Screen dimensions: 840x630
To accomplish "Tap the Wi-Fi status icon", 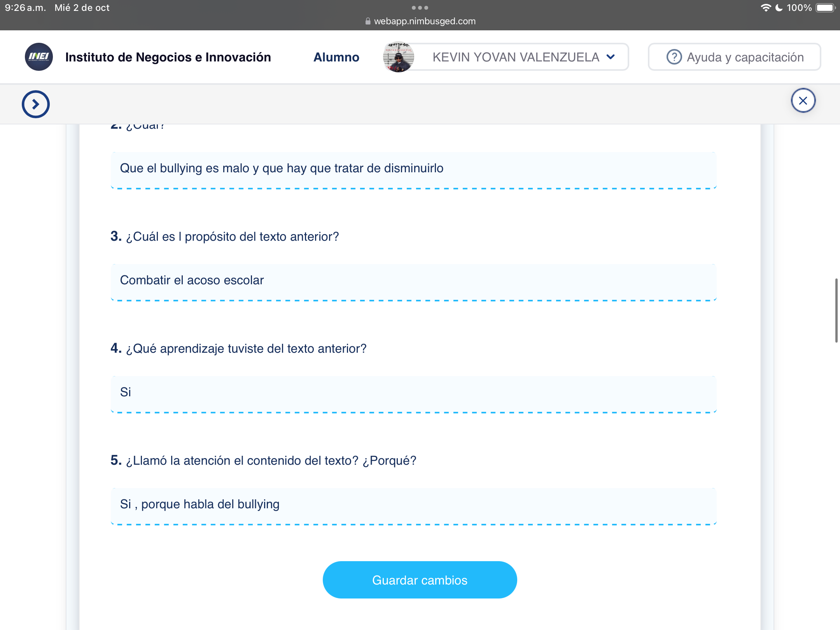I will [x=766, y=8].
